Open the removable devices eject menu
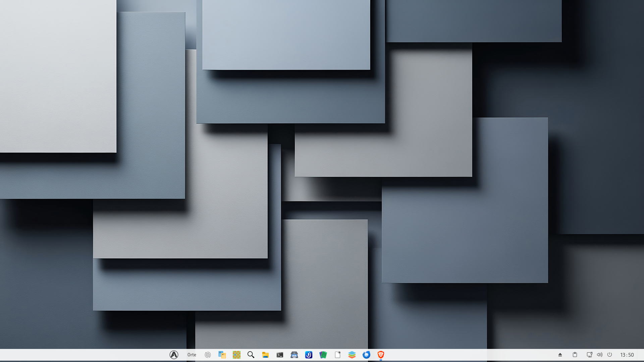The width and height of the screenshot is (644, 362). 560,355
